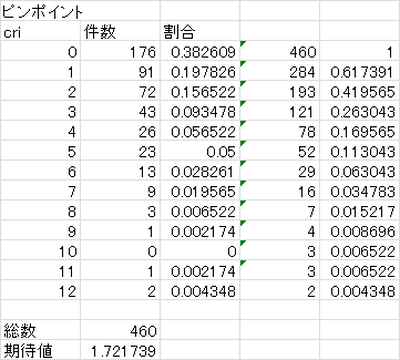The height and width of the screenshot is (360, 400).
Task: Select the cumulative count cell 16
Action: pyautogui.click(x=280, y=191)
